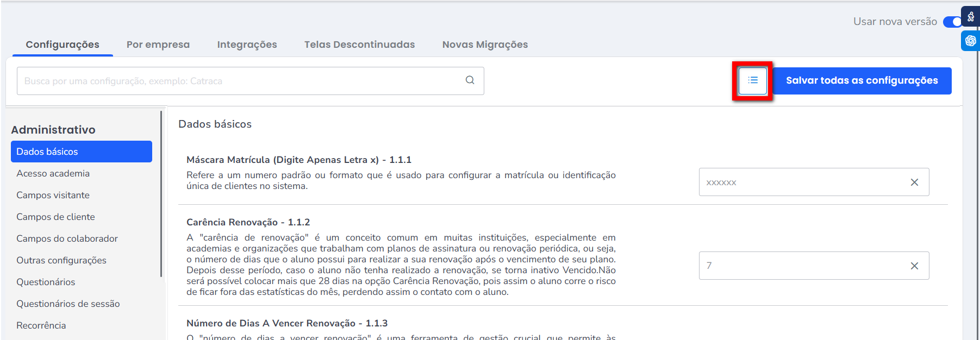The height and width of the screenshot is (340, 980).
Task: Open Acesso academia in the sidebar
Action: 53,173
